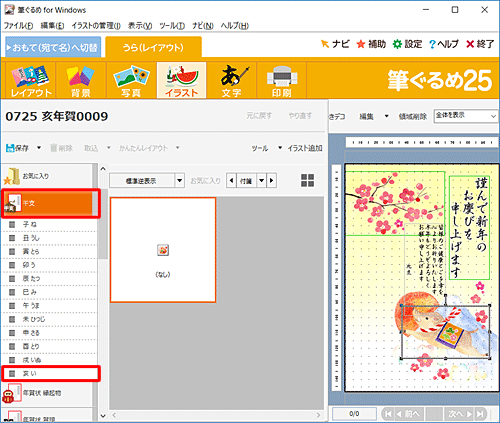Select 午 うま in the list
This screenshot has width=500, height=423.
click(49, 306)
